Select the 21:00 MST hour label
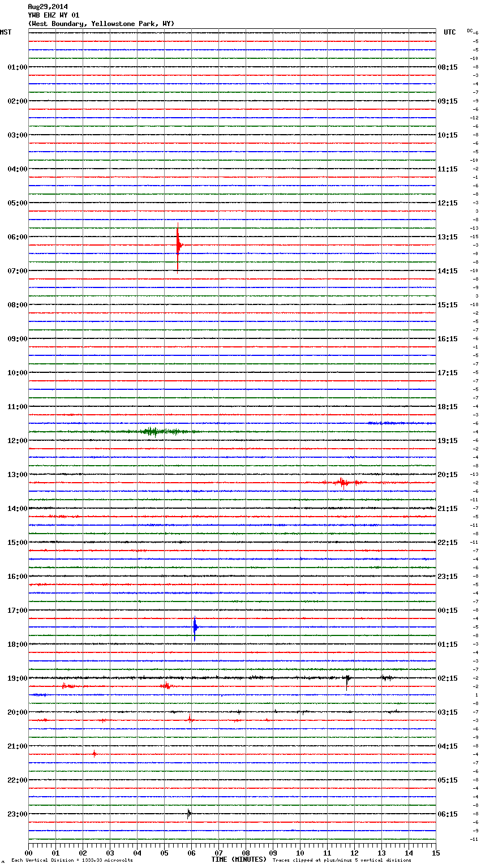 18,746
